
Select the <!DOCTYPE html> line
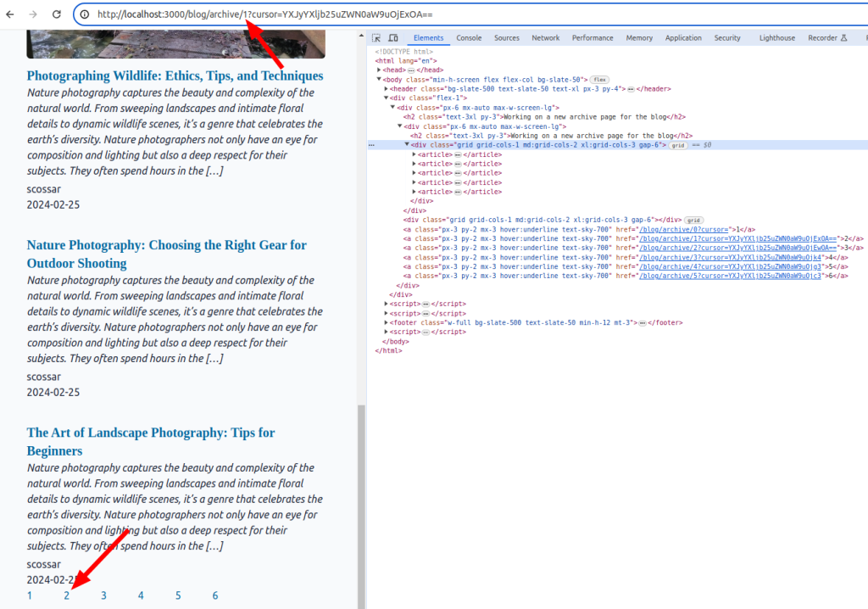(404, 52)
